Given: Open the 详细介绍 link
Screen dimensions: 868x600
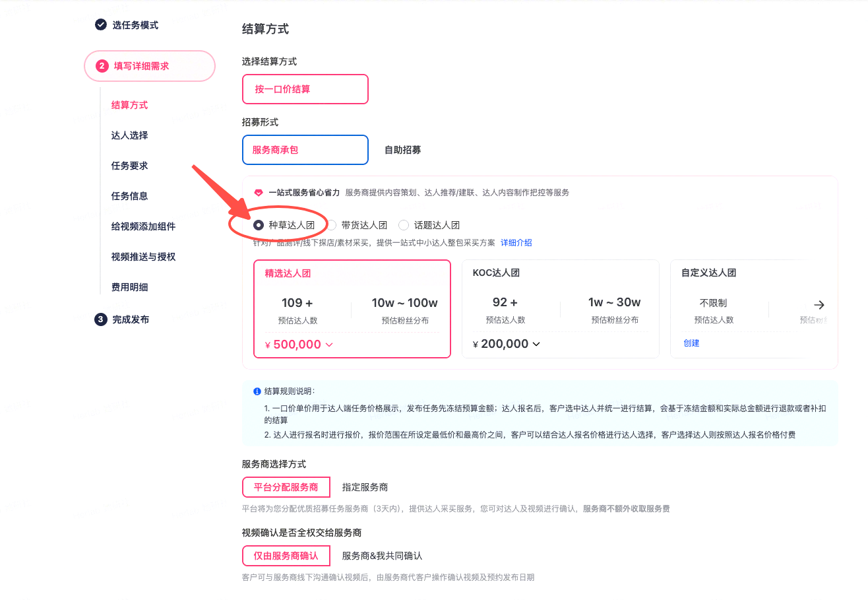Looking at the screenshot, I should [x=516, y=242].
